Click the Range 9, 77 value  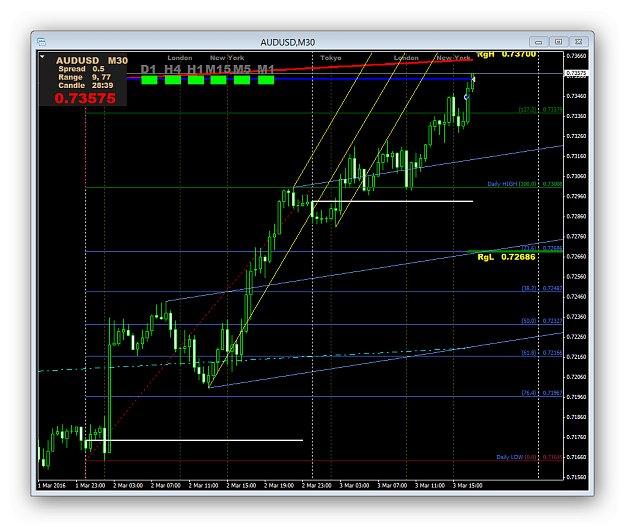point(85,77)
